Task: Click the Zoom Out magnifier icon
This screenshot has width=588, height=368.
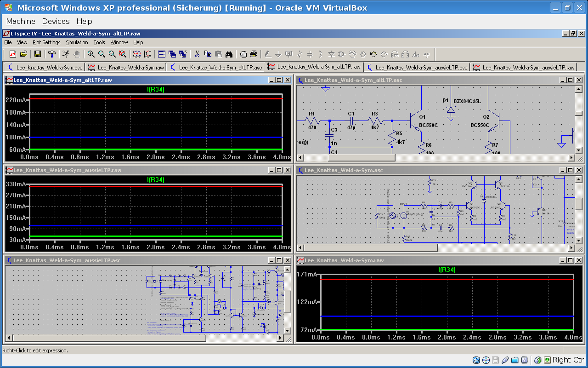Action: 112,54
